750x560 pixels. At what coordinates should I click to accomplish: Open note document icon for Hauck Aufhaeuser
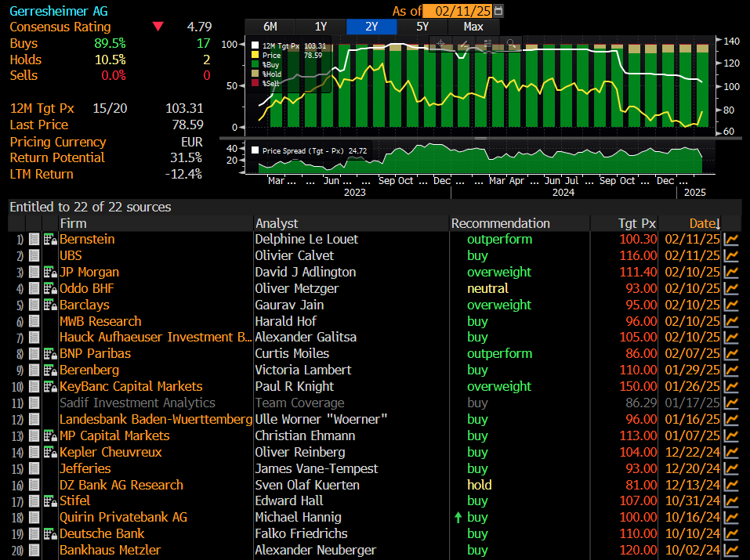pos(34,338)
